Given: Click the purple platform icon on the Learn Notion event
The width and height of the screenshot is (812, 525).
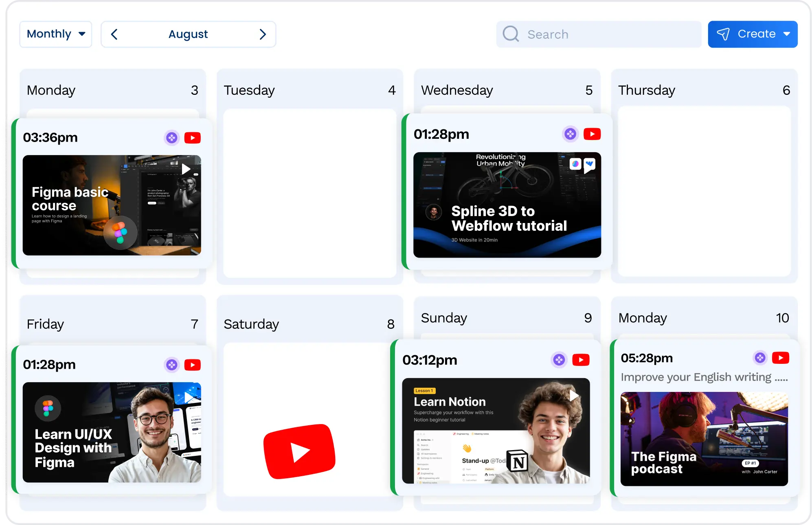Looking at the screenshot, I should (x=560, y=360).
